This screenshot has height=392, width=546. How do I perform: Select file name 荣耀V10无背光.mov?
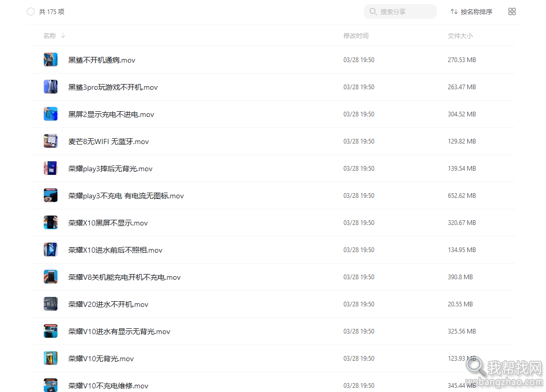[101, 359]
